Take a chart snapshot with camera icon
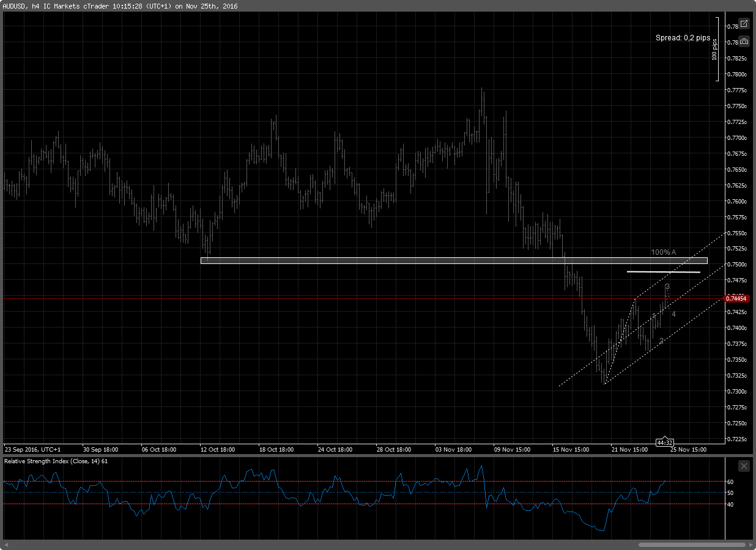 (744, 42)
